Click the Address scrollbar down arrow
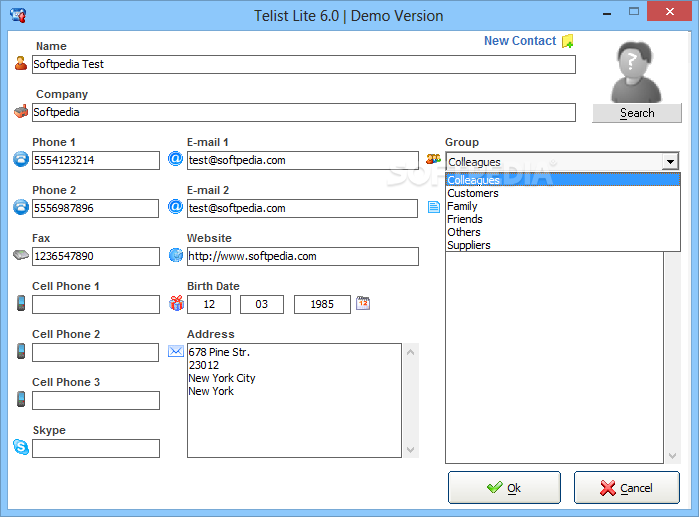Image resolution: width=699 pixels, height=517 pixels. pyautogui.click(x=411, y=449)
